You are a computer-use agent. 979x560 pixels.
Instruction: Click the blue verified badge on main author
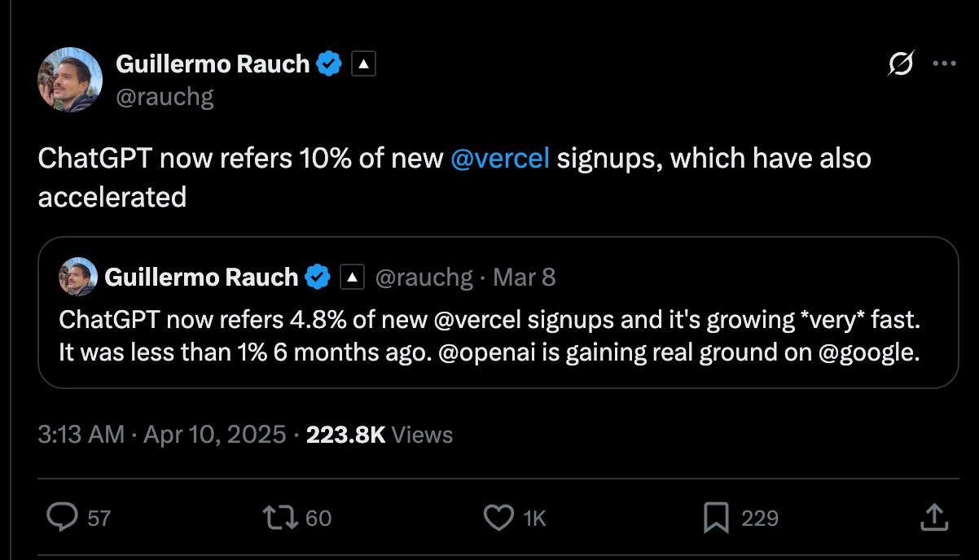coord(328,63)
